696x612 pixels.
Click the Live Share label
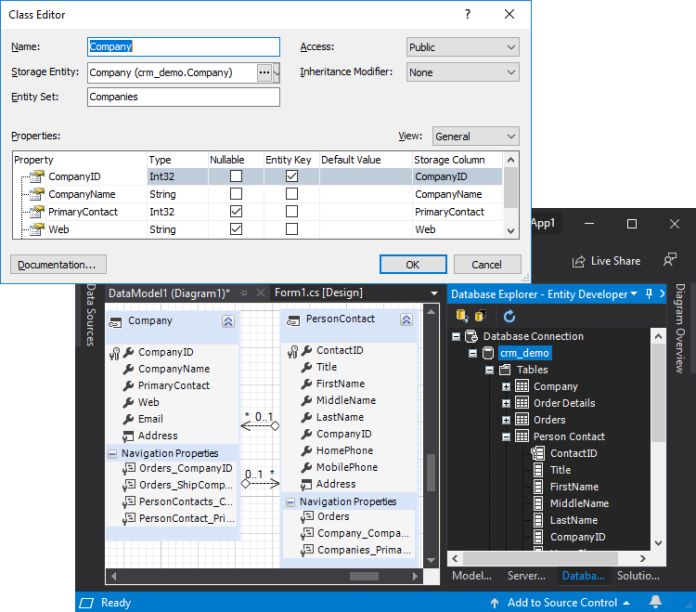point(616,261)
